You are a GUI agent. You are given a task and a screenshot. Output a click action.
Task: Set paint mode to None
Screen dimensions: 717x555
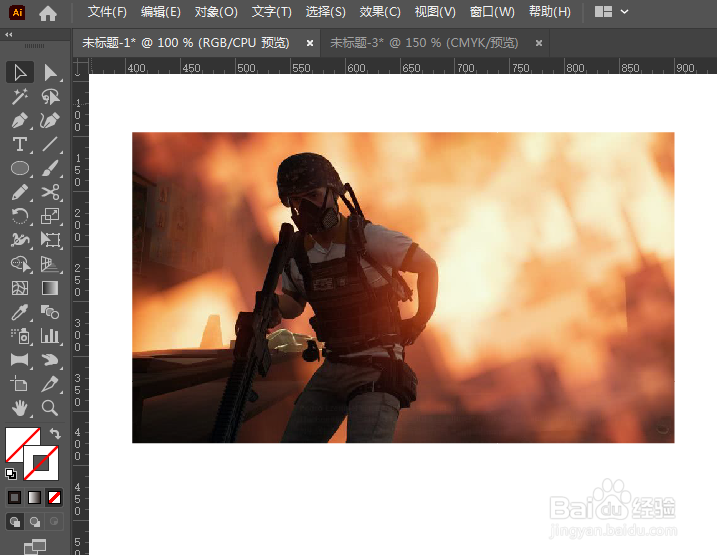[x=54, y=497]
